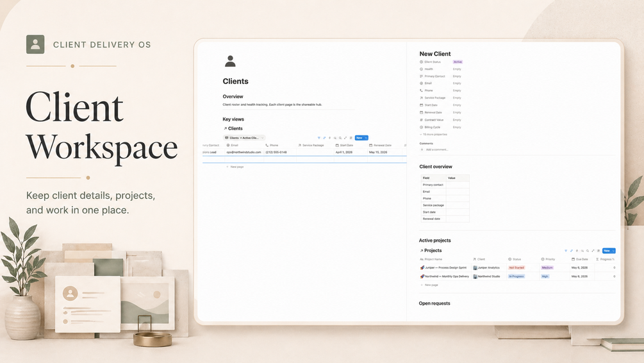Click rocket icon beside Northwind project
This screenshot has width=644, height=363.
point(422,276)
